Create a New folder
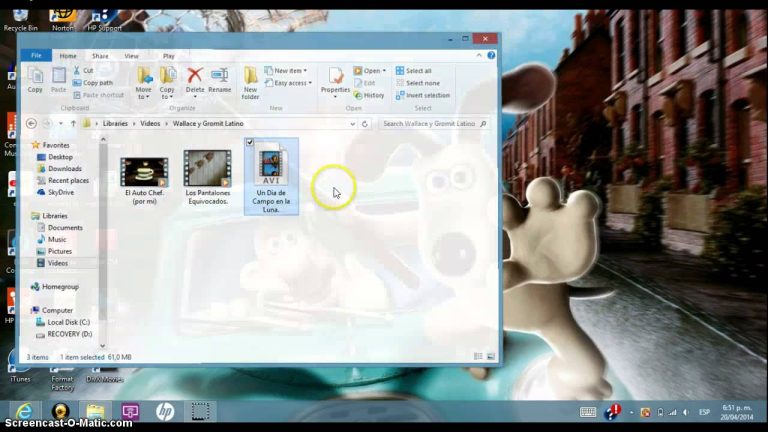 250,83
